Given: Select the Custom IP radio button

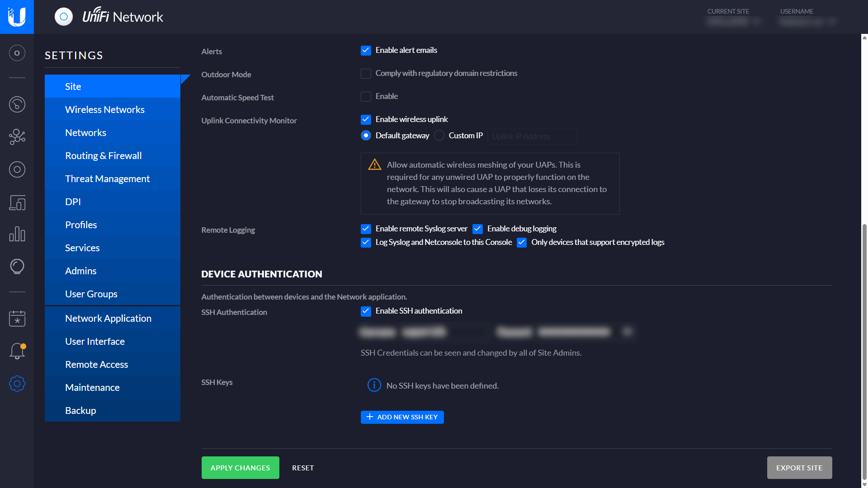Looking at the screenshot, I should (439, 136).
